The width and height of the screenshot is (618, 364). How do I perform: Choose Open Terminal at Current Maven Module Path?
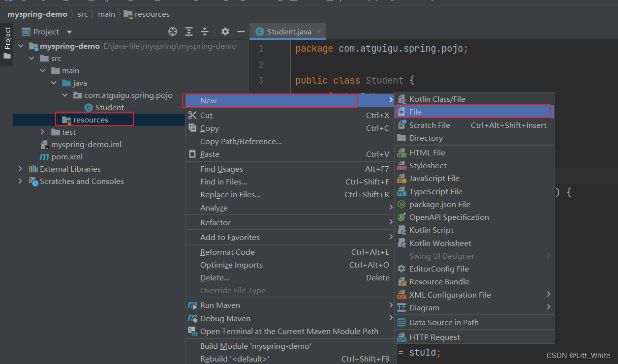pos(290,332)
